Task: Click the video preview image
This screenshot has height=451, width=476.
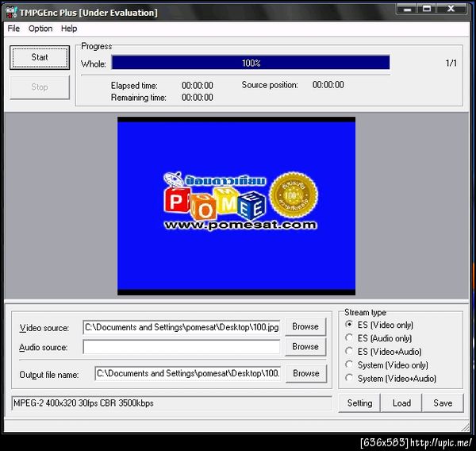Action: pos(236,206)
